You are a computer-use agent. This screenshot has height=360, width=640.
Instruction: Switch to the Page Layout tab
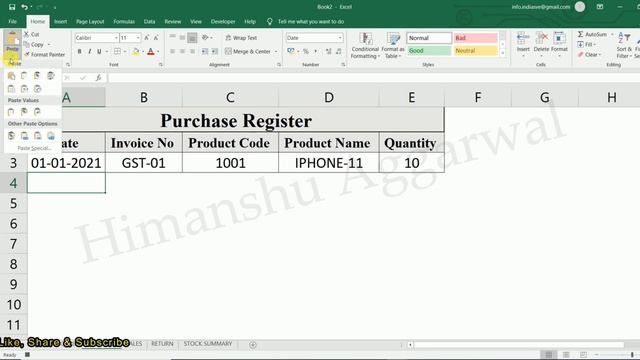pos(90,22)
